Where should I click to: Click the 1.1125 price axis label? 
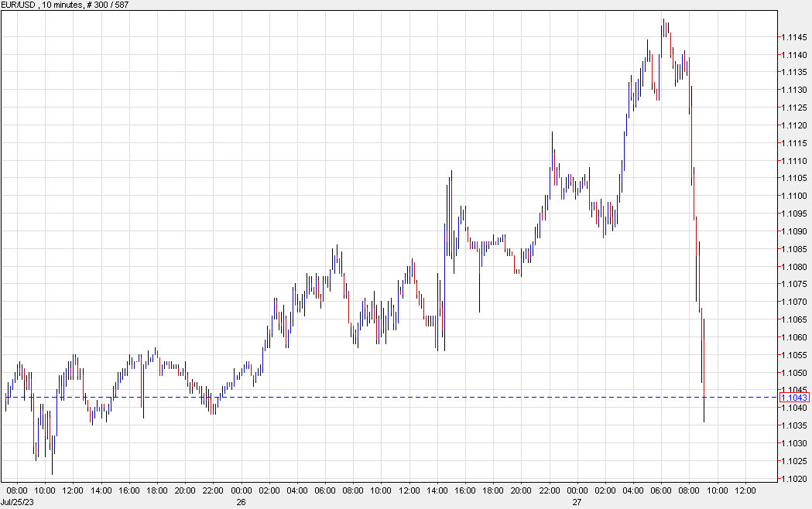click(x=794, y=108)
